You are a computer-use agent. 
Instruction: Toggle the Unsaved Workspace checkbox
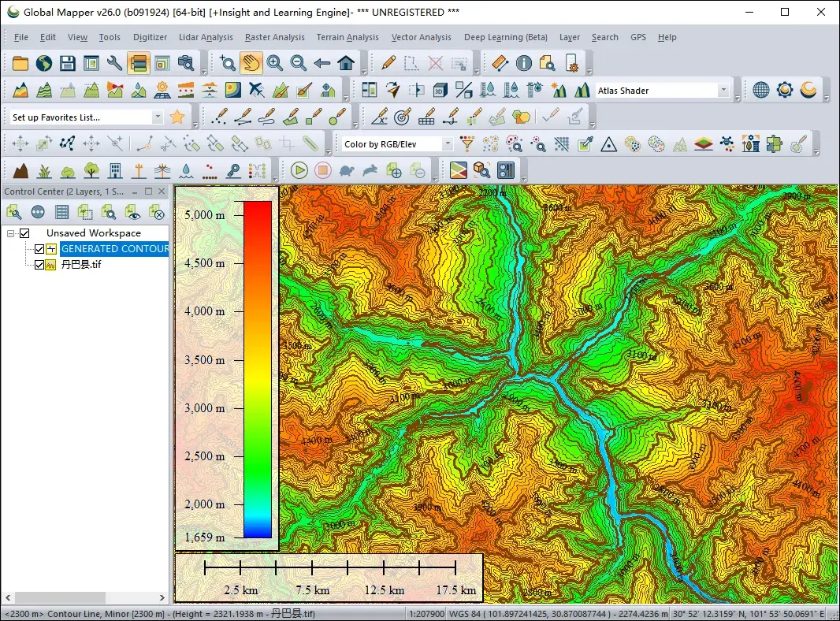pos(24,233)
